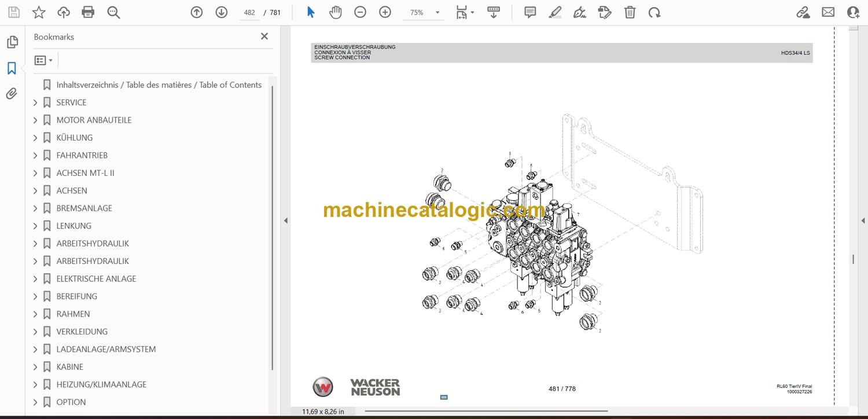Click the page number input field
The width and height of the screenshot is (868, 419).
click(249, 12)
